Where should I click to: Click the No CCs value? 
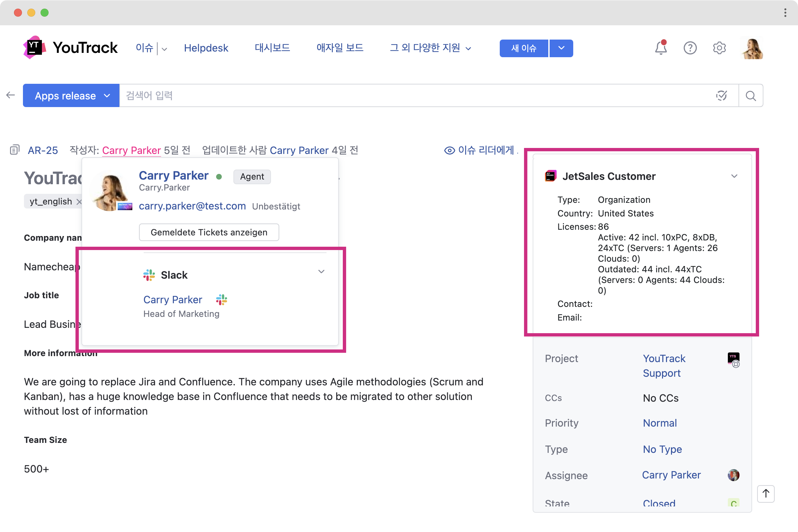point(661,398)
